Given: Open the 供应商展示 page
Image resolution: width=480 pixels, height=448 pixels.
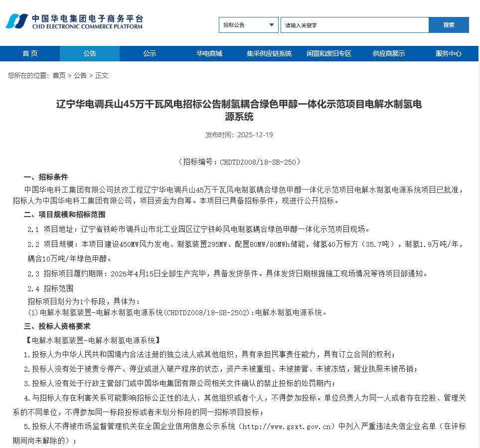Looking at the screenshot, I should click(389, 53).
